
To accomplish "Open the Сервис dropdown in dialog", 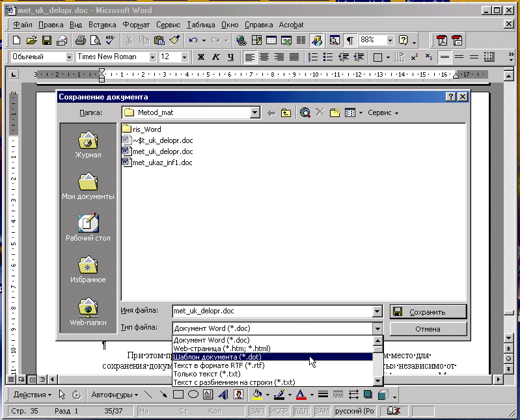I will click(383, 112).
